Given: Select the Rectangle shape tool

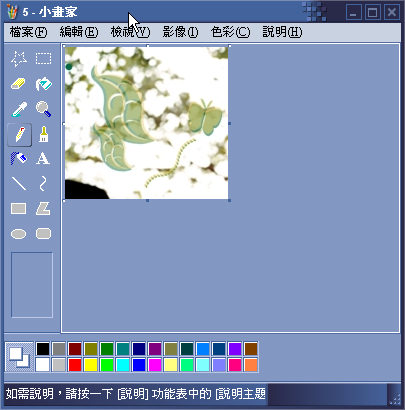Looking at the screenshot, I should click(x=19, y=209).
